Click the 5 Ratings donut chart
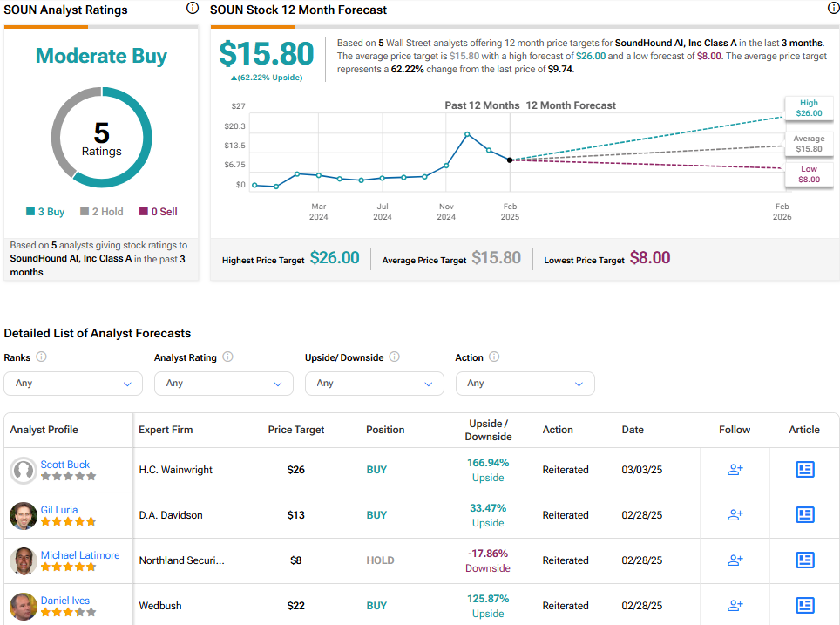The width and height of the screenshot is (840, 625). pyautogui.click(x=101, y=138)
